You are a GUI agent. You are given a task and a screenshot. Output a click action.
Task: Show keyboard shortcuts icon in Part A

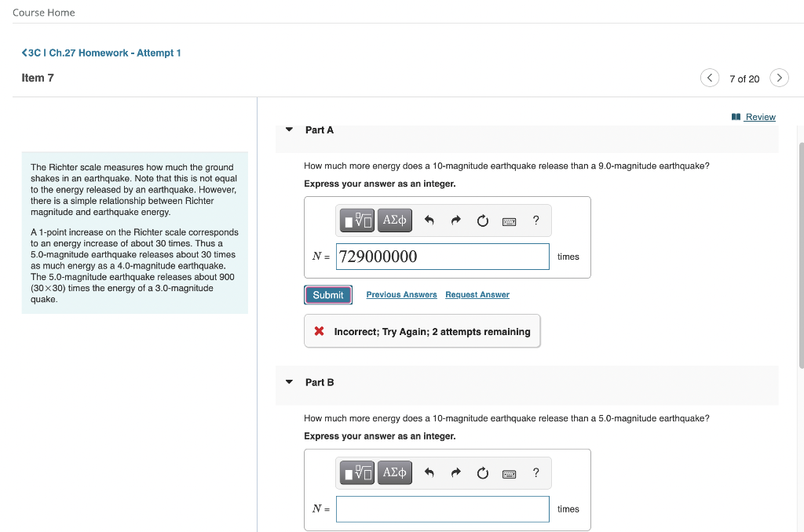509,221
